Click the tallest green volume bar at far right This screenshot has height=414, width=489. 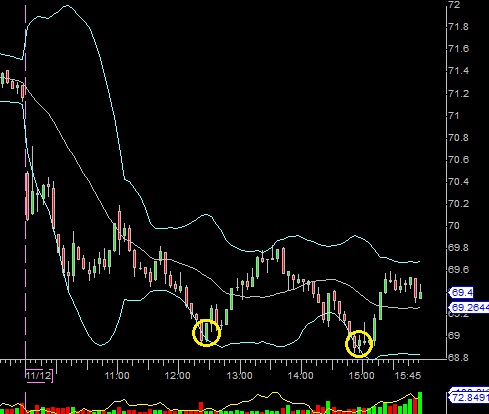click(x=420, y=403)
